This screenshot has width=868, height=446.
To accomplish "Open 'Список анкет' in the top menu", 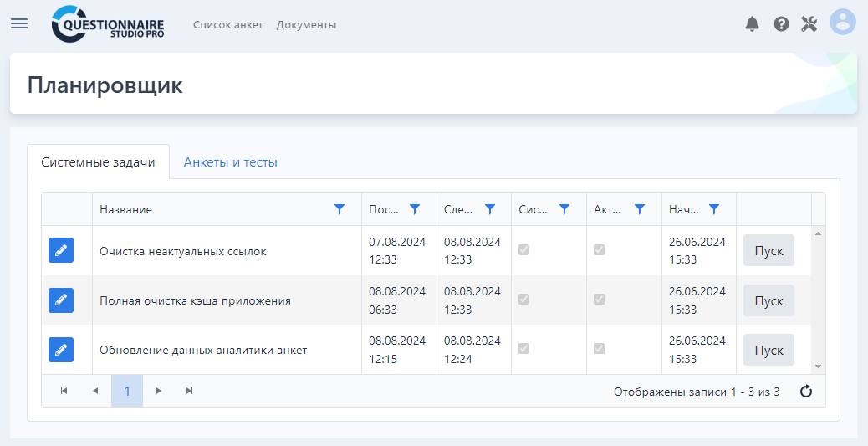I will 227,25.
